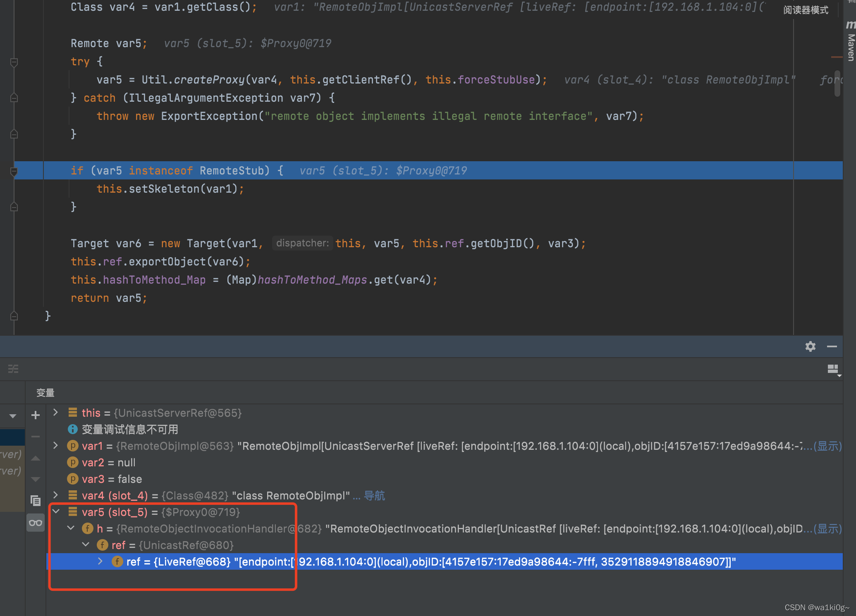856x616 pixels.
Task: Click fold marker at catch closing brace
Action: (x=14, y=134)
